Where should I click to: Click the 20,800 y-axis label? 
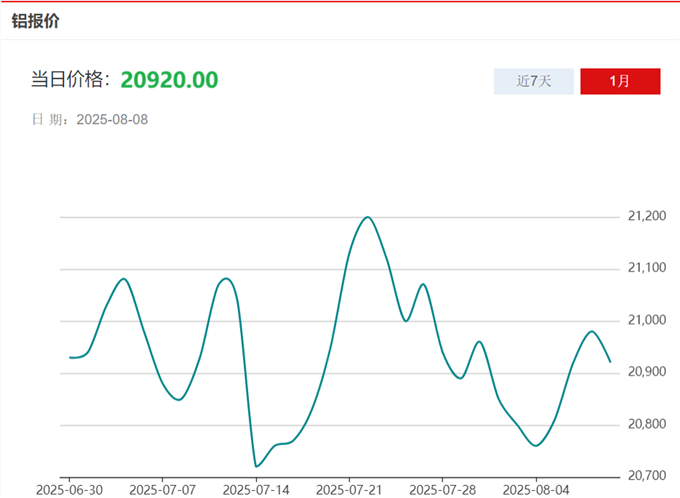[x=647, y=424]
